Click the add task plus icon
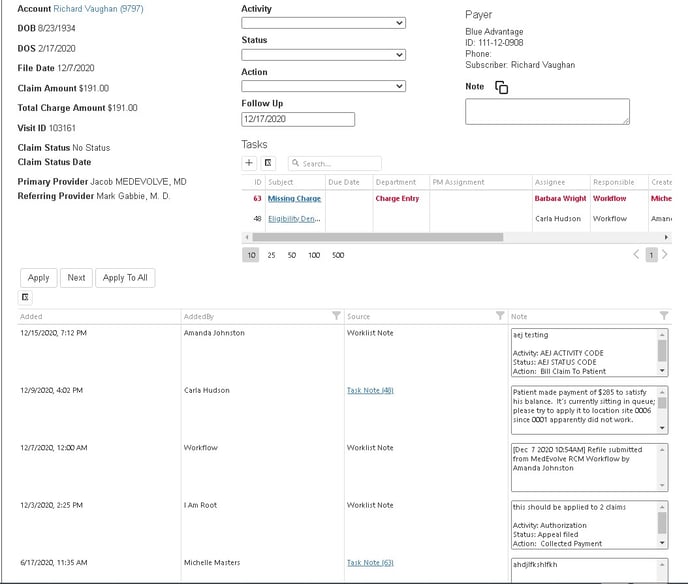 coord(249,163)
